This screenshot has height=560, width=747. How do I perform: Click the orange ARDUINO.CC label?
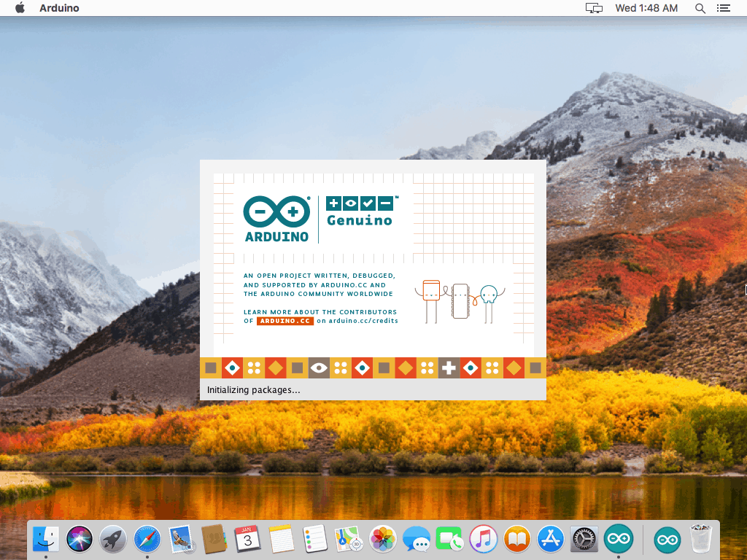[285, 321]
